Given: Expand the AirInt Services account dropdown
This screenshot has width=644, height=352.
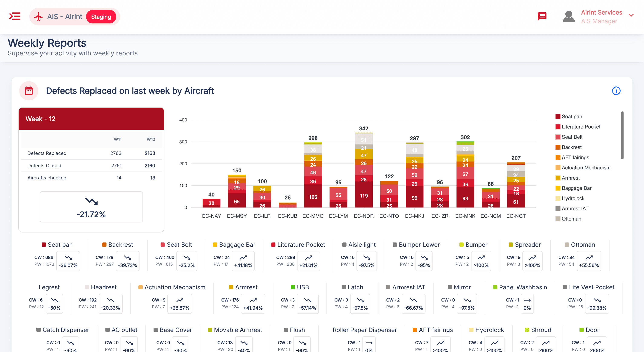Looking at the screenshot, I should coord(631,16).
